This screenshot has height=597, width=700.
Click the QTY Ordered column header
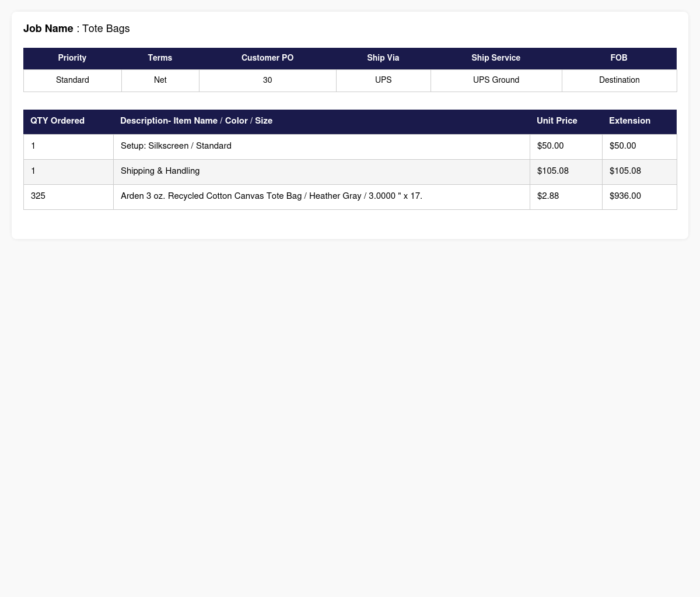pyautogui.click(x=68, y=121)
